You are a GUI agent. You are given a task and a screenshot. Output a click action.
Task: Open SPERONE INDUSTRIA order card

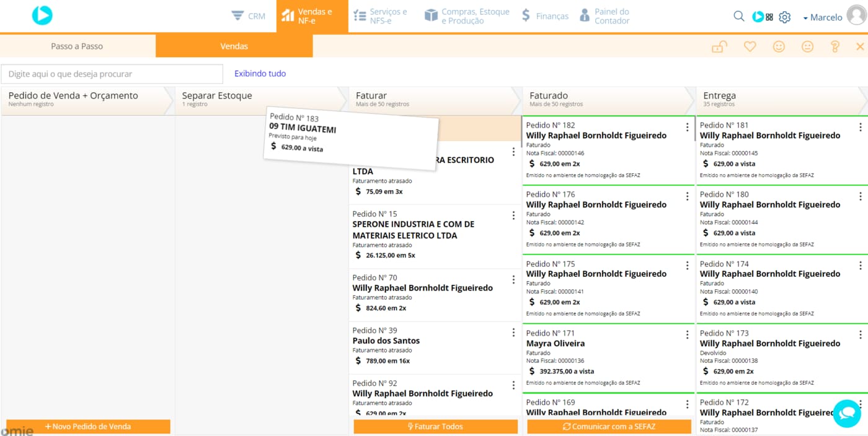(435, 237)
